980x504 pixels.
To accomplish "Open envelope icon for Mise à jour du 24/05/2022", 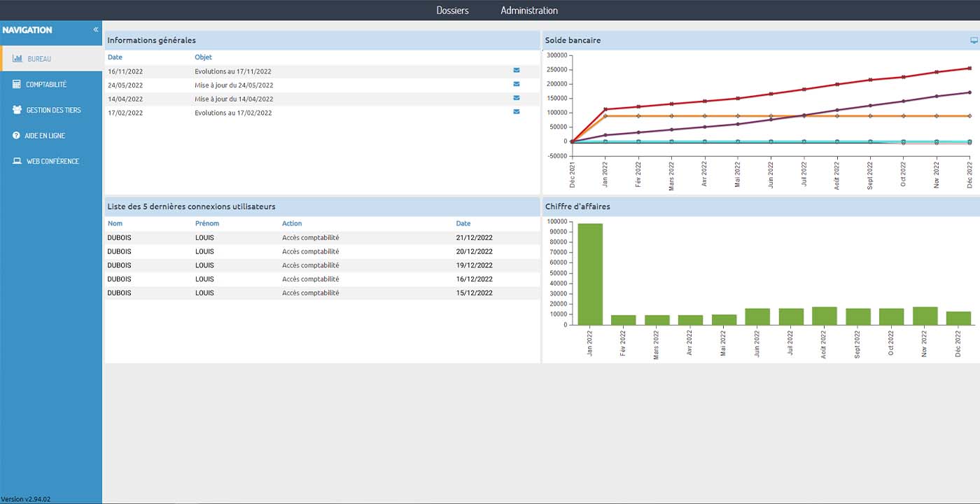I will pos(517,85).
